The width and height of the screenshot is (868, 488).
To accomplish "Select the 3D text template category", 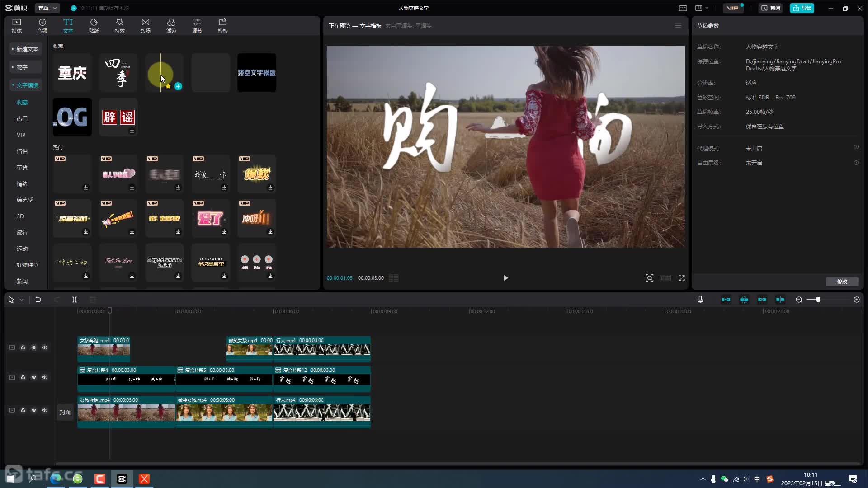I will coord(20,216).
